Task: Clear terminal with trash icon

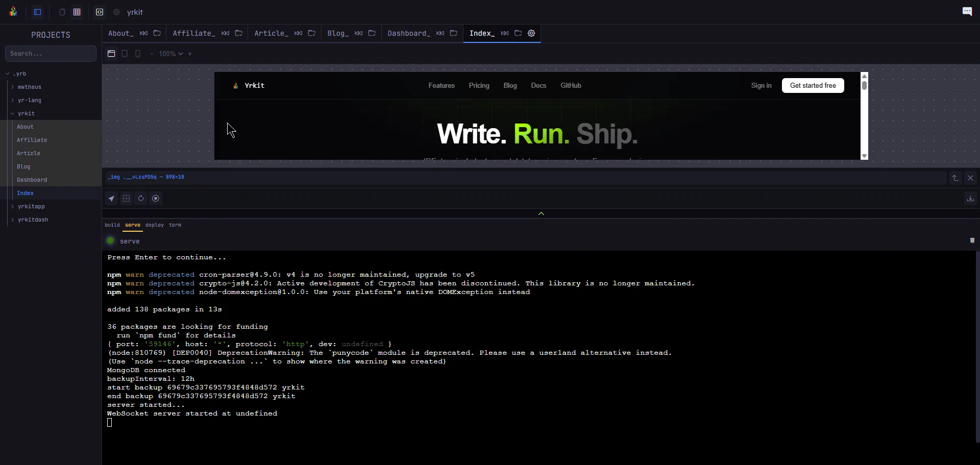Action: point(972,240)
